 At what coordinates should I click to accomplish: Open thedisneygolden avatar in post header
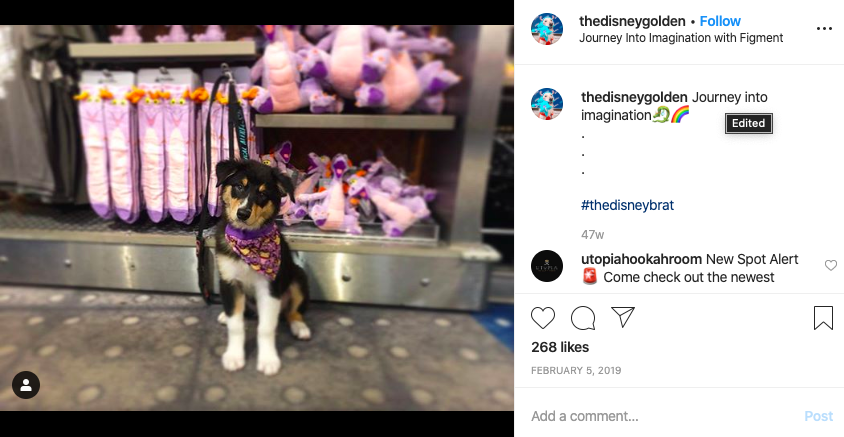click(547, 29)
